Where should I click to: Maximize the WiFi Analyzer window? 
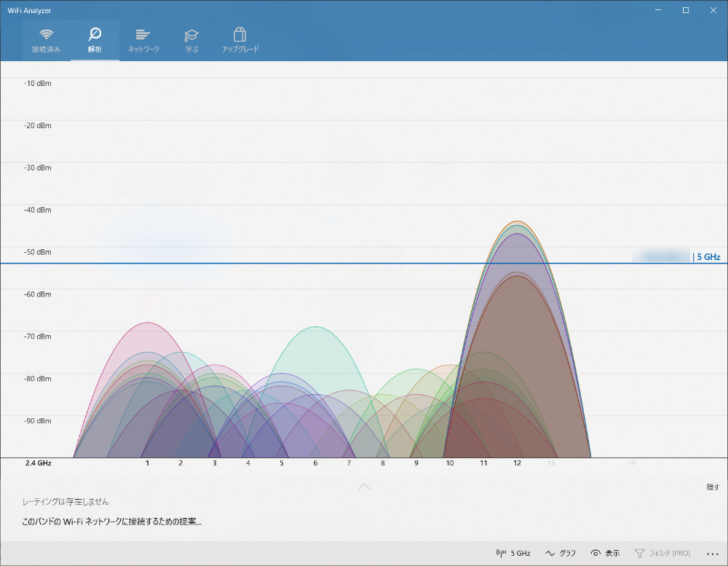685,9
